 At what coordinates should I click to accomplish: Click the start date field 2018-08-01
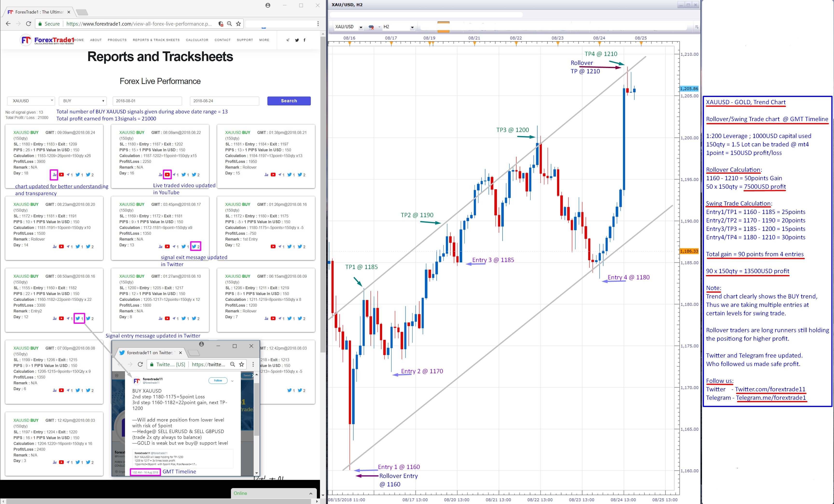tap(147, 101)
